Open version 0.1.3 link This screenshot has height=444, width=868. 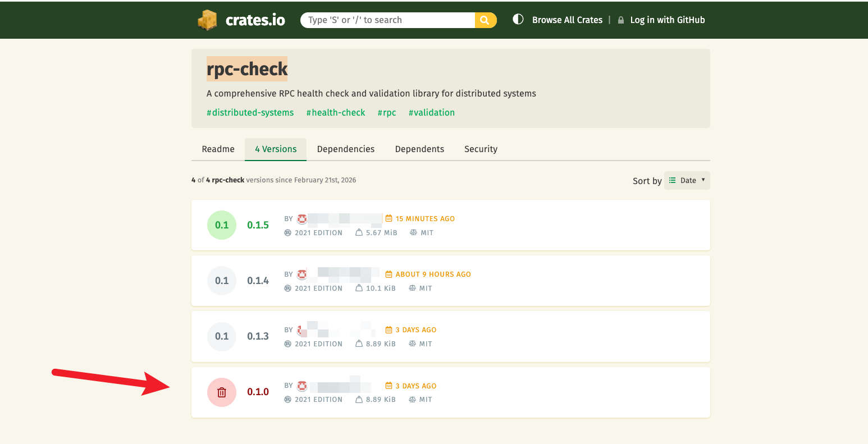pyautogui.click(x=258, y=336)
